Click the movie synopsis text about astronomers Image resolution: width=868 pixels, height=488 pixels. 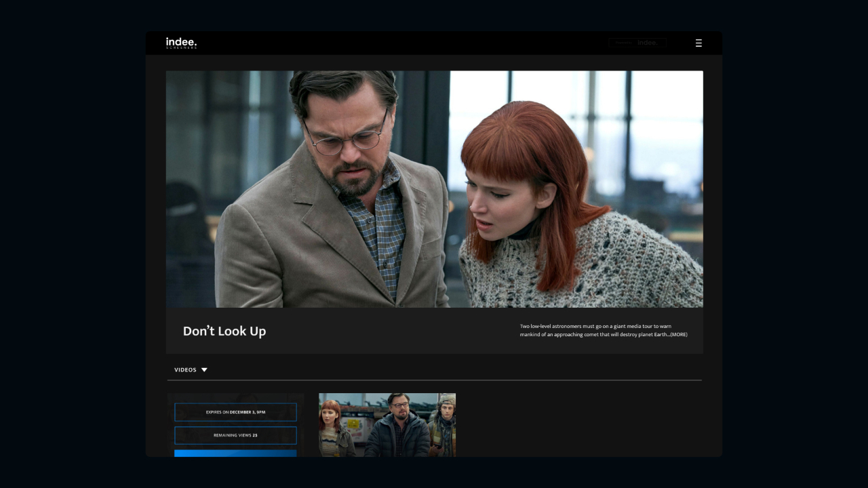[x=595, y=327]
